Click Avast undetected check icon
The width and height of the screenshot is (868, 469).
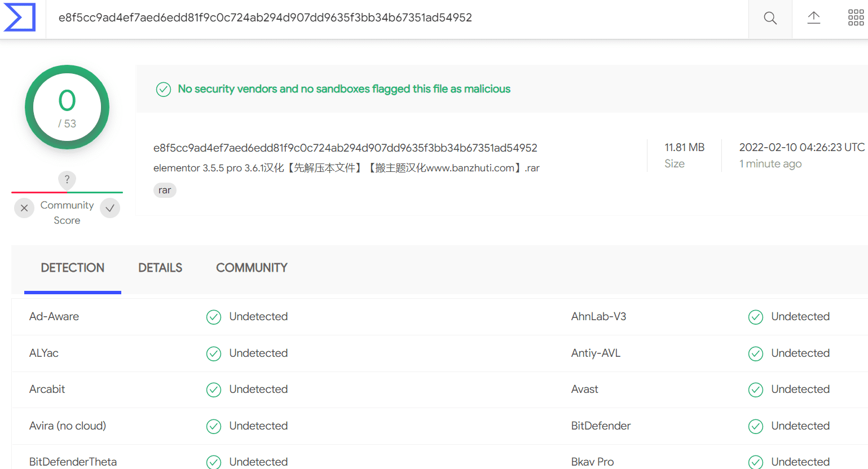click(756, 390)
